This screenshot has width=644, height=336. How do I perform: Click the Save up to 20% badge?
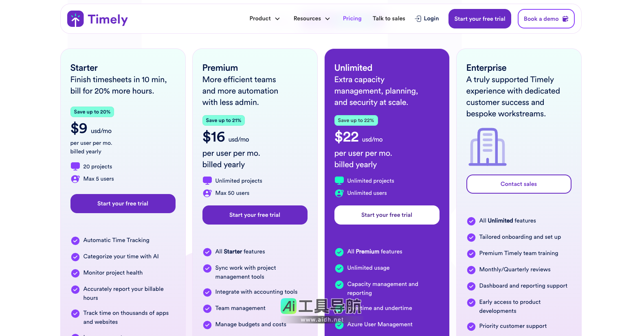point(92,112)
